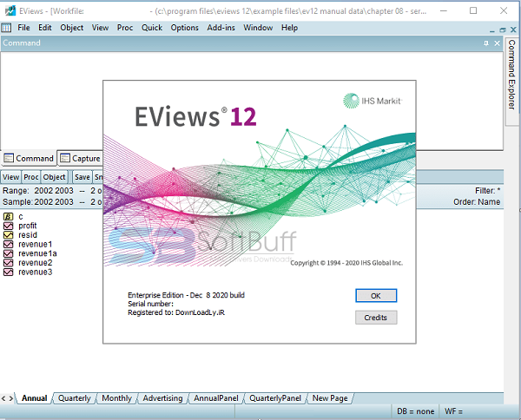Close the inner workfile window
The image size is (521, 420).
513,30
